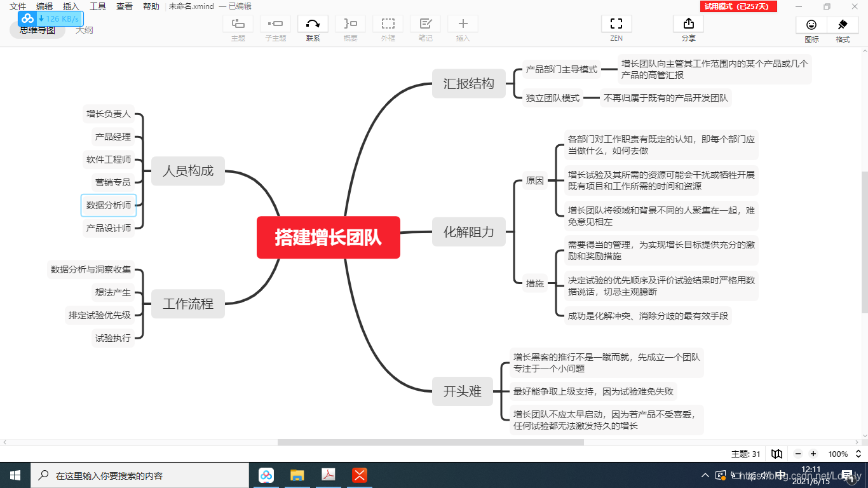Open the 编辑 menu
The height and width of the screenshot is (488, 868).
(x=44, y=6)
